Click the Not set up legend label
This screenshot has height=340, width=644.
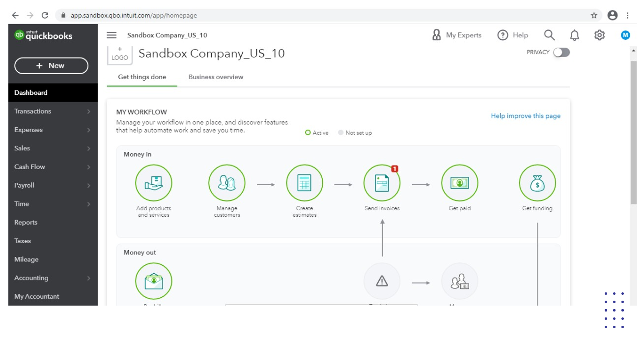[x=359, y=133]
